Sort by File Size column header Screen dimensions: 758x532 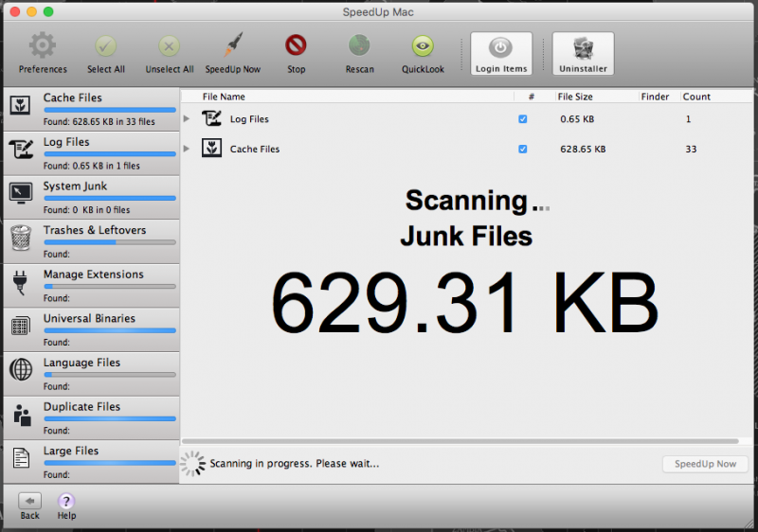click(575, 97)
